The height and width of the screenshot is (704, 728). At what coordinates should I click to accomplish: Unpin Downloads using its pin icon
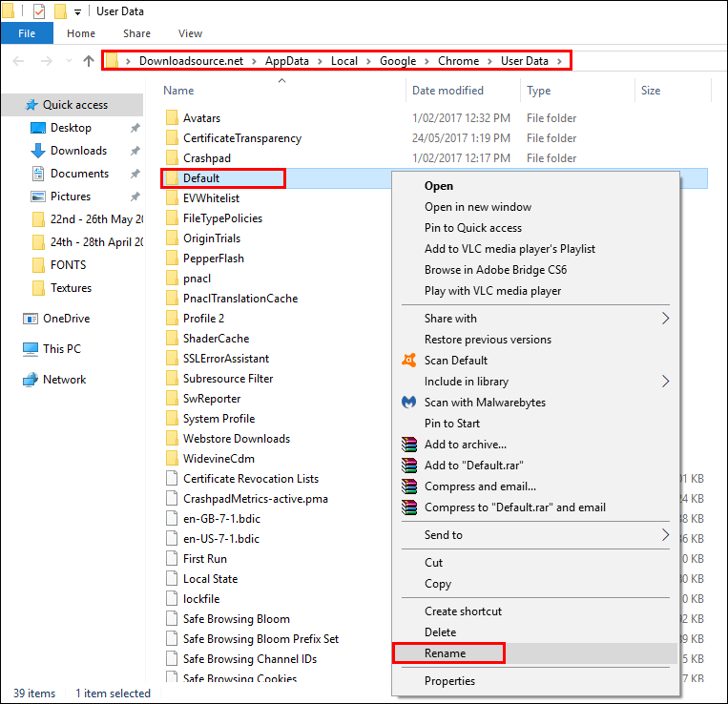coord(135,151)
